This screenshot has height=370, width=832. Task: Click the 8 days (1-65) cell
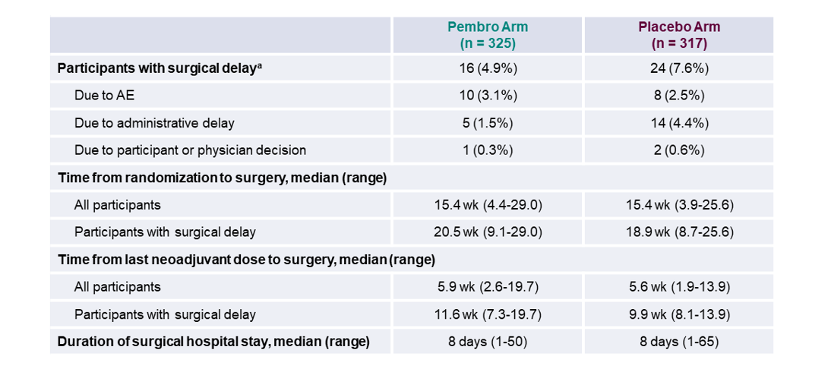[679, 341]
